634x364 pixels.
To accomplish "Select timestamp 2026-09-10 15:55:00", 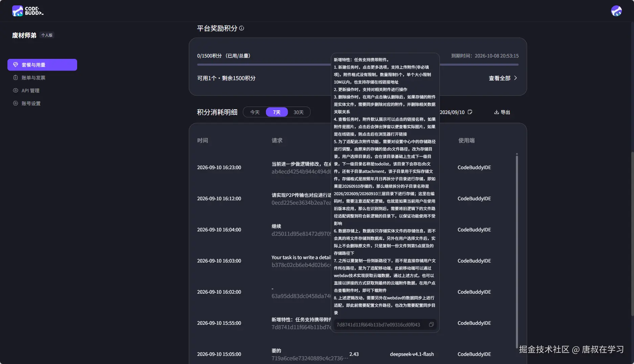I will pyautogui.click(x=219, y=323).
